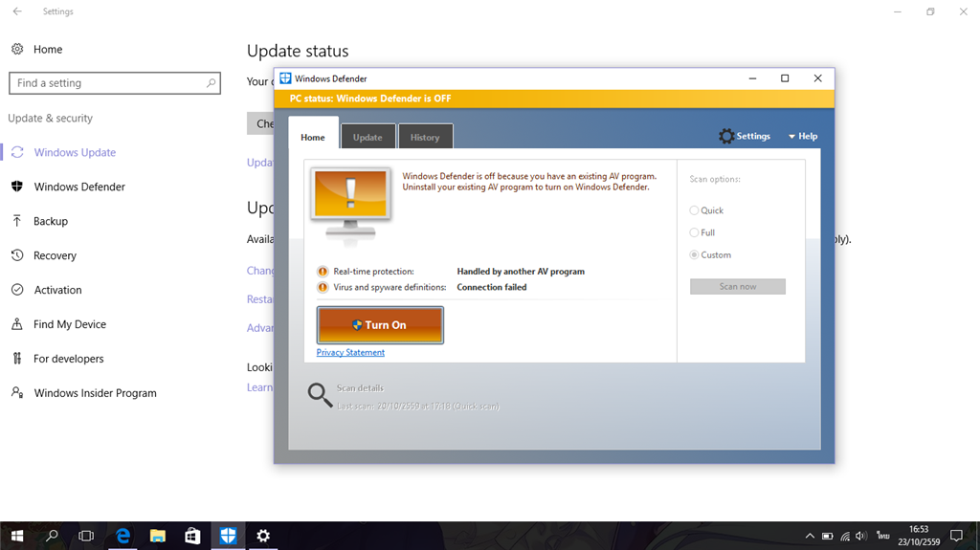980x550 pixels.
Task: Go back using the Settings back arrow
Action: coord(17,11)
